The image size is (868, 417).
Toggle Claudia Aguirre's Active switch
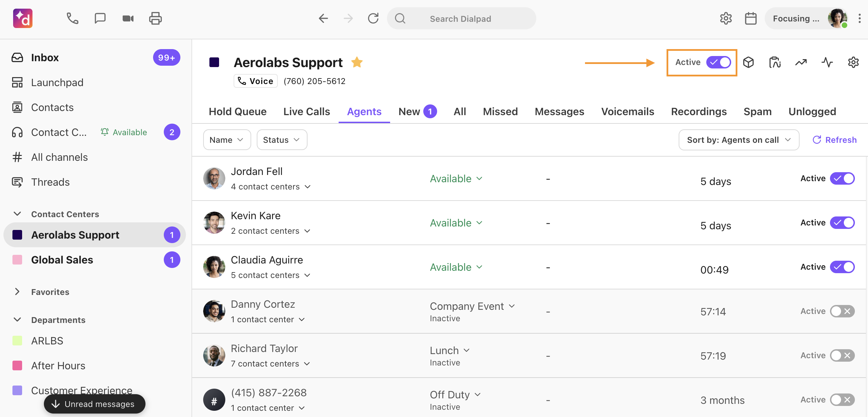tap(842, 267)
